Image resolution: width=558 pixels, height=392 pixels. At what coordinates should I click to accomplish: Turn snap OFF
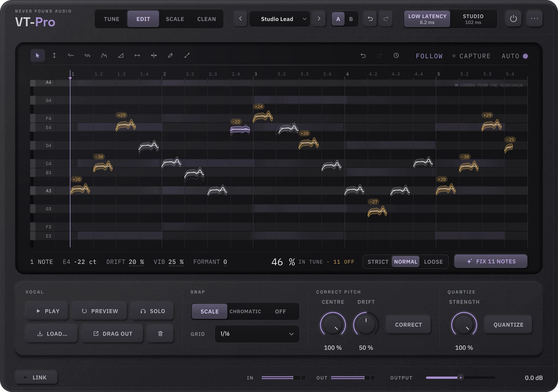[x=280, y=311]
